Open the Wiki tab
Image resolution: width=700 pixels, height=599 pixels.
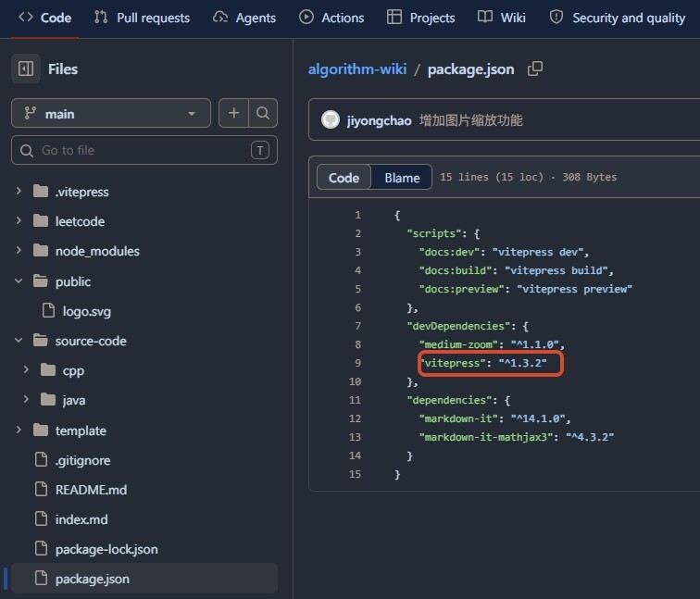point(501,18)
